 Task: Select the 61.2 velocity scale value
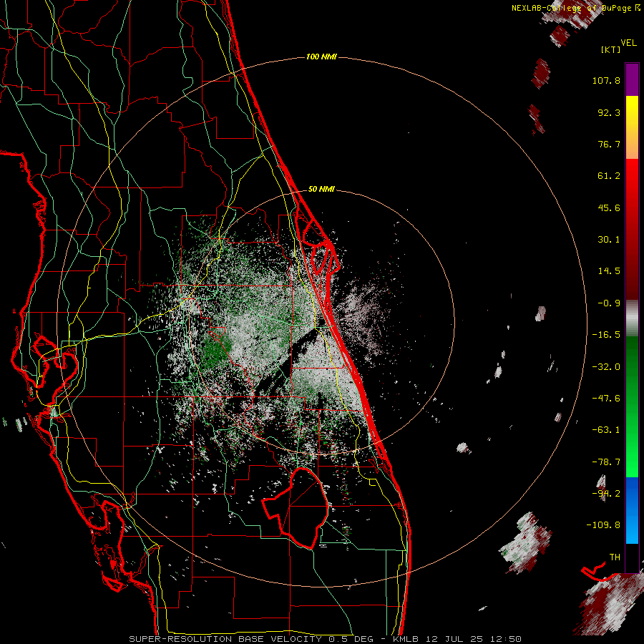609,176
